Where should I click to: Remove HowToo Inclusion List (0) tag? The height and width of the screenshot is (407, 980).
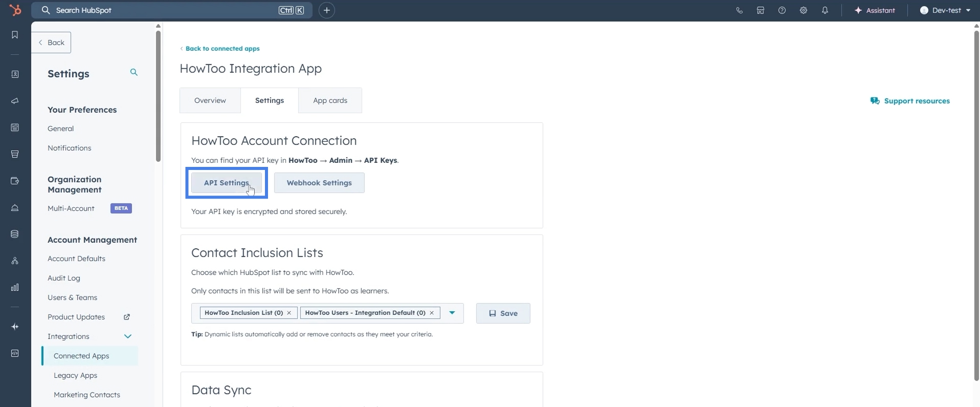click(289, 313)
